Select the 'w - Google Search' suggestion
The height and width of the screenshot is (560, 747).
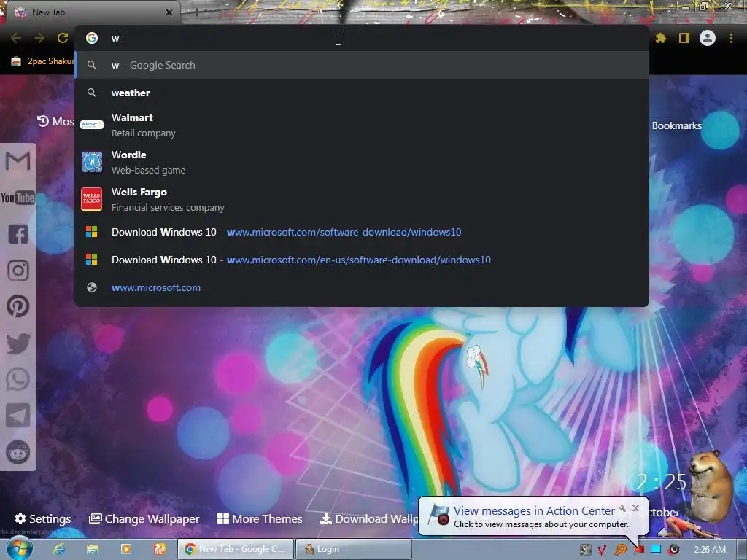[x=362, y=65]
